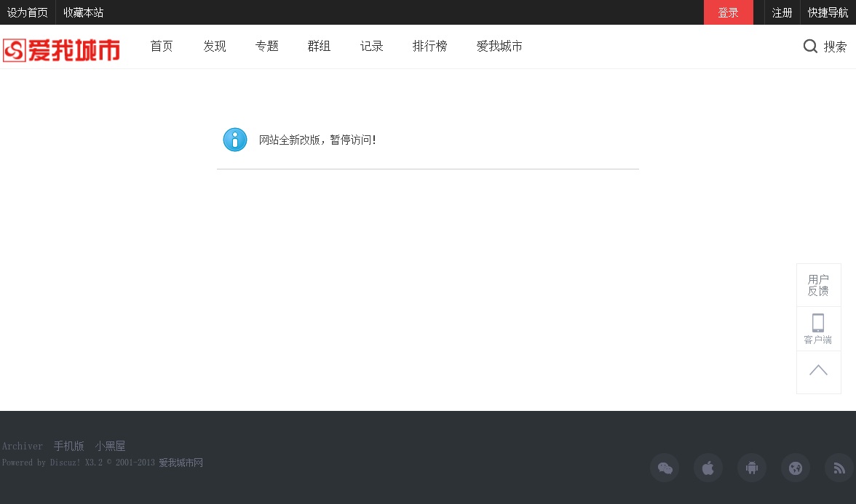The height and width of the screenshot is (504, 856).
Task: Click the 爱我城市 site logo
Action: [x=61, y=50]
